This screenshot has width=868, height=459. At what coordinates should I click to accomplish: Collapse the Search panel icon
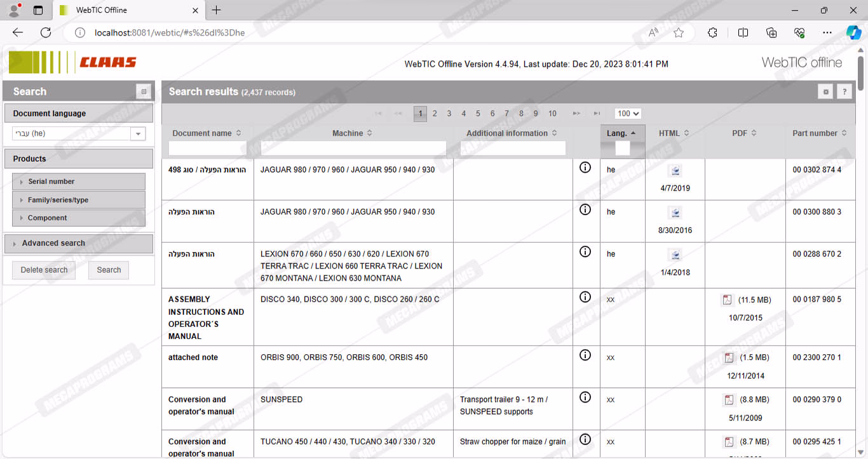144,92
